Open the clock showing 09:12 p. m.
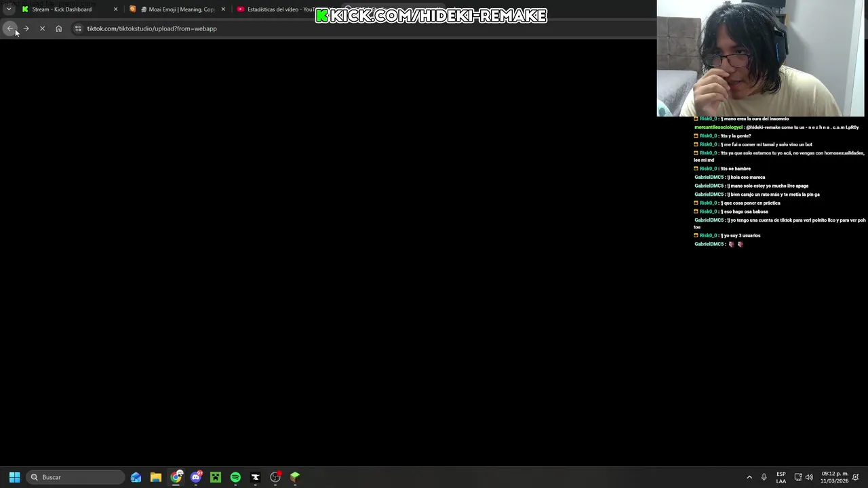The height and width of the screenshot is (488, 868). click(834, 477)
